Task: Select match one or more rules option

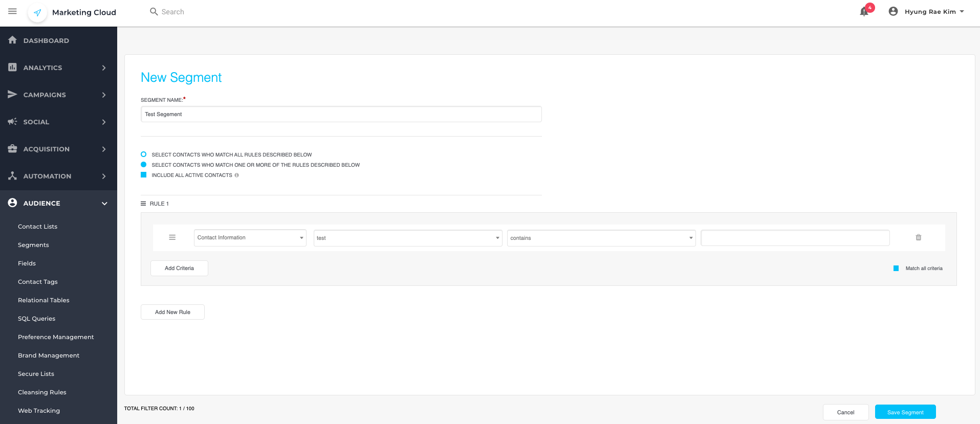Action: (x=144, y=165)
